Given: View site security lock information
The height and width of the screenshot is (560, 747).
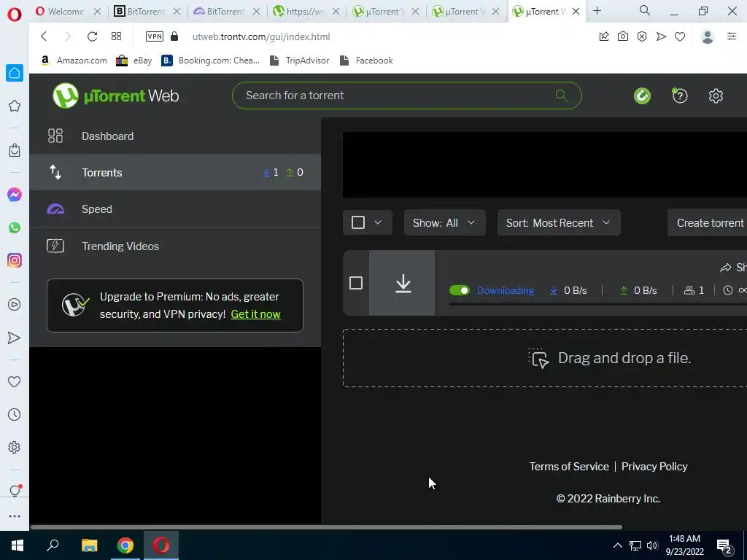Looking at the screenshot, I should [174, 36].
